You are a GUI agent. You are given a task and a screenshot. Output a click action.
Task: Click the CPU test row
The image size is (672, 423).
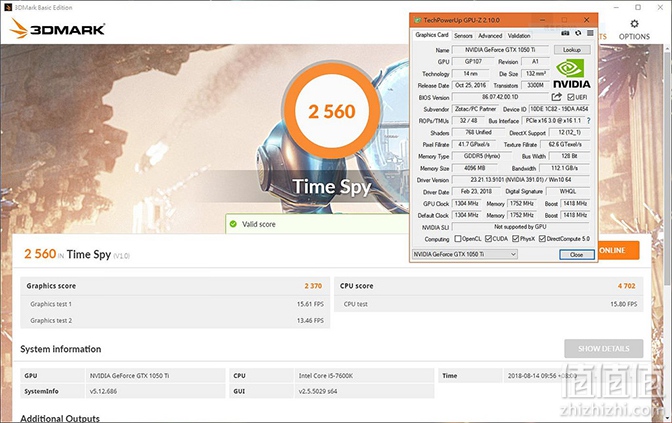(x=489, y=304)
